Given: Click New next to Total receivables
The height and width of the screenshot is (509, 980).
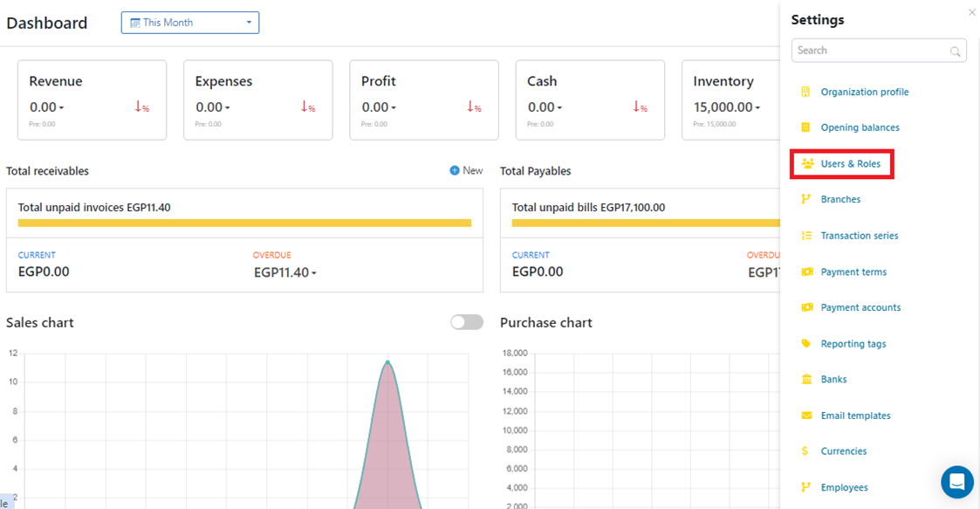Looking at the screenshot, I should click(x=466, y=170).
